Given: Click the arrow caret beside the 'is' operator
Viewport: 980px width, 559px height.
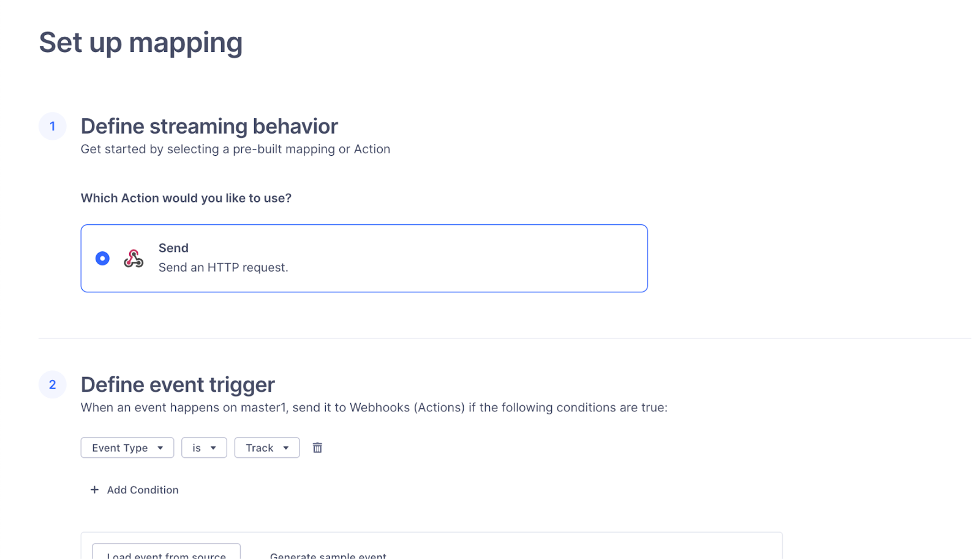Looking at the screenshot, I should pos(213,448).
